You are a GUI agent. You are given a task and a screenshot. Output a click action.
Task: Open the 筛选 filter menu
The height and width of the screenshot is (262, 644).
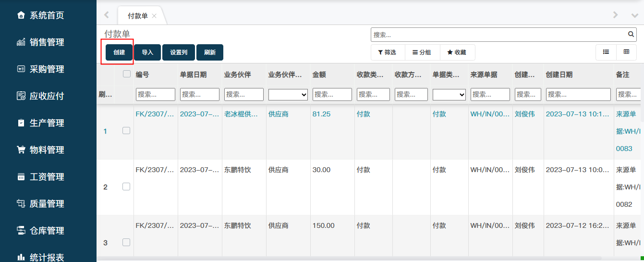(388, 52)
